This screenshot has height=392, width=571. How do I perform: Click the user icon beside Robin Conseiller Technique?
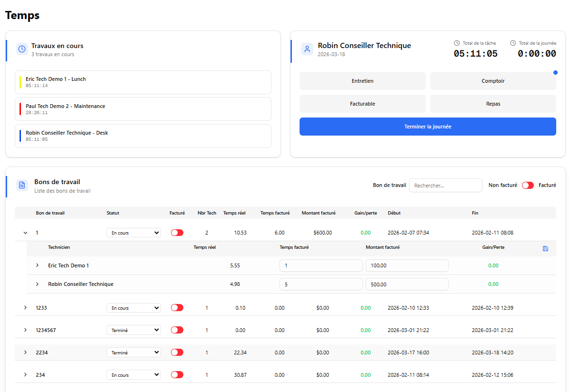click(x=307, y=49)
